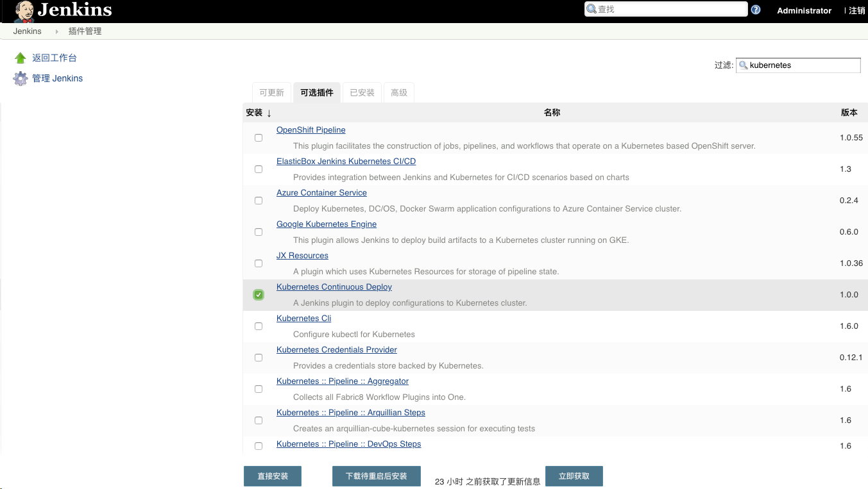Enable the Google Kubernetes Engine plugin checkbox
The width and height of the screenshot is (868, 489).
[259, 231]
